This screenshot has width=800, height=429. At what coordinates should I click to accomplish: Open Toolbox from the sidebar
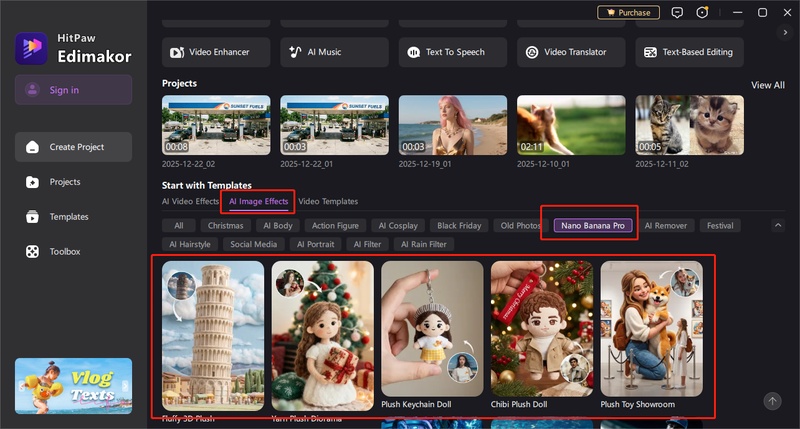coord(64,252)
